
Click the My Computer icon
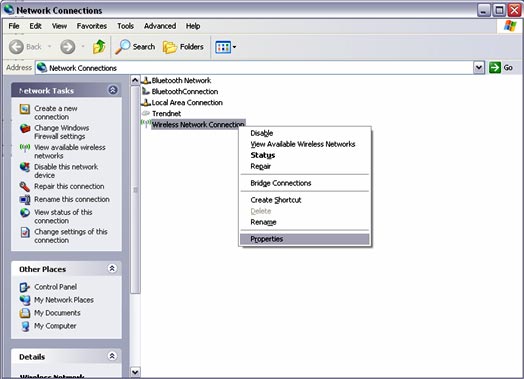coord(25,326)
